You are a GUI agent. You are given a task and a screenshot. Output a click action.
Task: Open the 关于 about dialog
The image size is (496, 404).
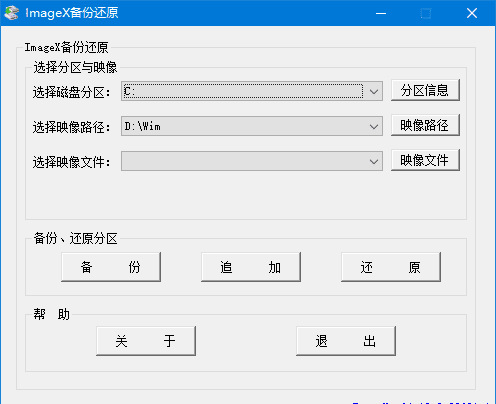tap(146, 341)
